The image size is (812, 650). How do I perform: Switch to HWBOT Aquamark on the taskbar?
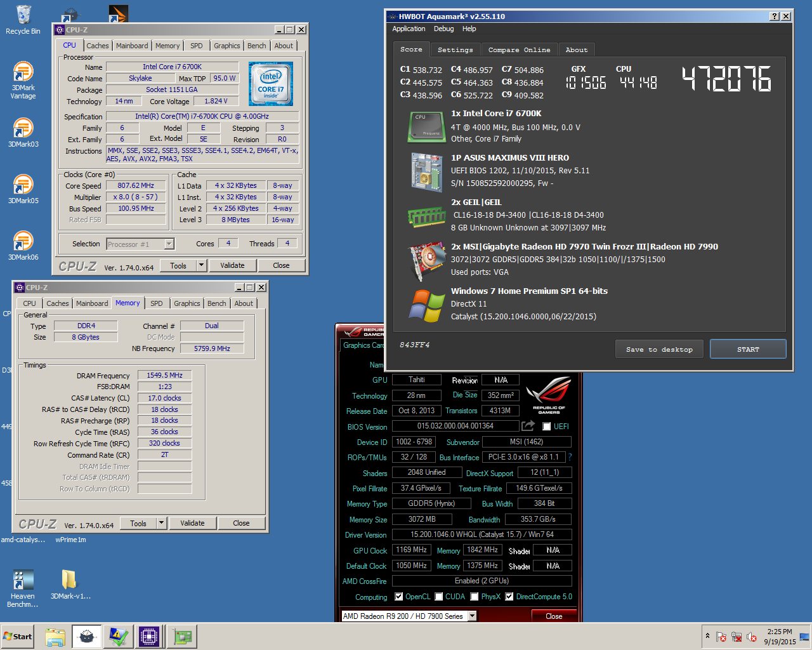tap(87, 637)
